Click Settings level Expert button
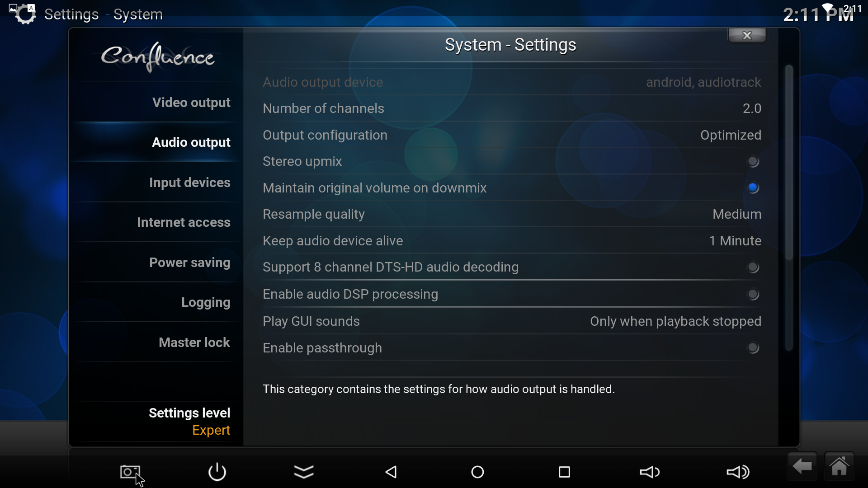The height and width of the screenshot is (488, 868). click(189, 421)
